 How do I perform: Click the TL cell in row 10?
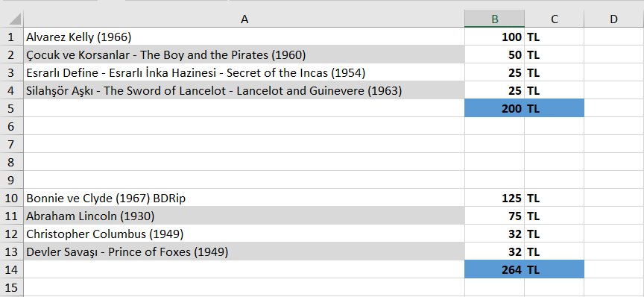point(554,198)
